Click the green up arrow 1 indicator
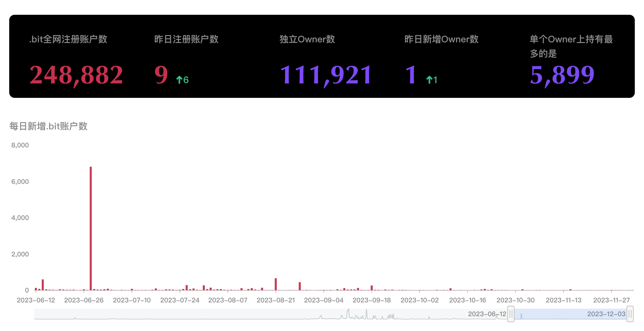 tap(432, 80)
